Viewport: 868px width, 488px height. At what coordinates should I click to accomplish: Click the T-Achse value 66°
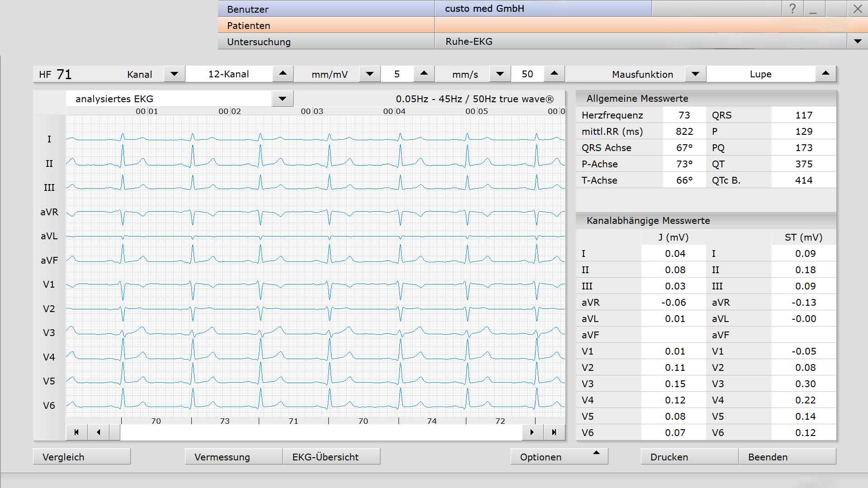[x=684, y=180]
